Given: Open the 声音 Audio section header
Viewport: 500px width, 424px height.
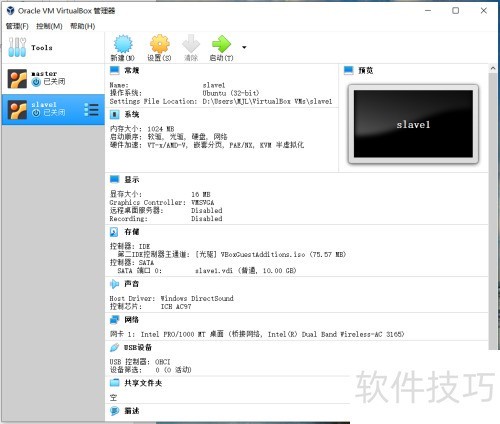Looking at the screenshot, I should (132, 284).
